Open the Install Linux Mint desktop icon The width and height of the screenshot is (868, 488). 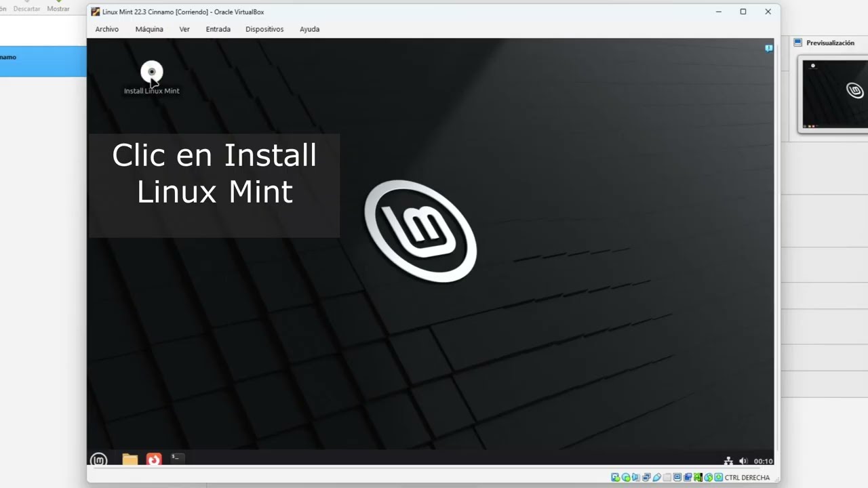pyautogui.click(x=152, y=78)
